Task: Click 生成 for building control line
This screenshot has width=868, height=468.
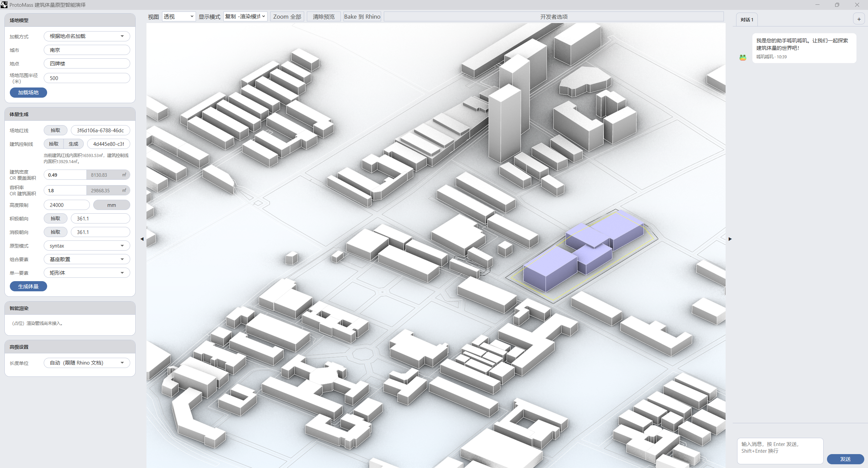Action: click(x=74, y=144)
